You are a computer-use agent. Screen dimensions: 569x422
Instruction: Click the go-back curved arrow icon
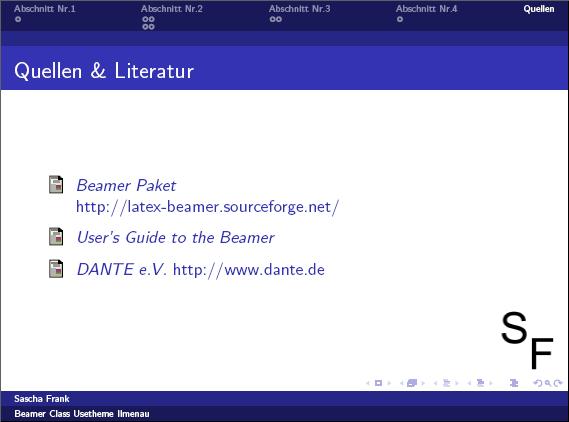(538, 383)
